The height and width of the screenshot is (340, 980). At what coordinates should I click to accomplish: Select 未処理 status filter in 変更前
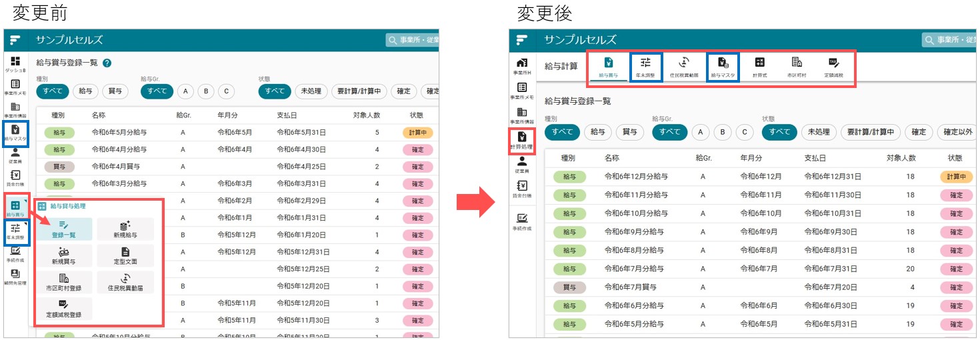(x=311, y=91)
